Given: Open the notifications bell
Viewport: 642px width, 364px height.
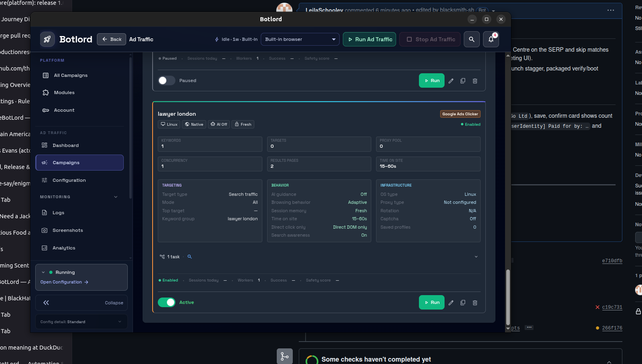Looking at the screenshot, I should [491, 39].
